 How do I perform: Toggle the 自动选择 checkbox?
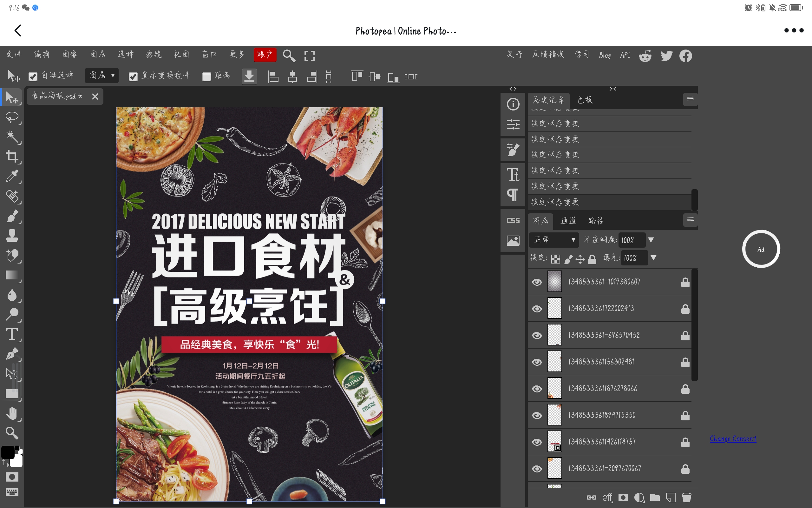click(x=33, y=77)
